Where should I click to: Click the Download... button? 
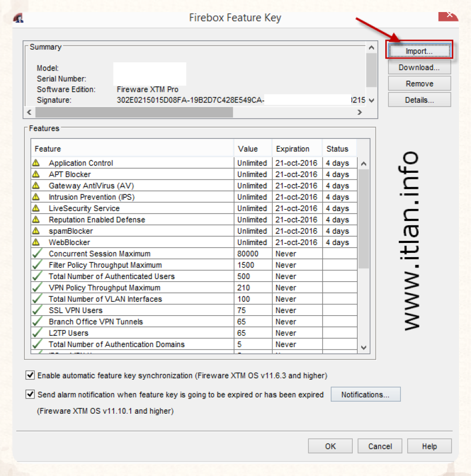pyautogui.click(x=419, y=68)
